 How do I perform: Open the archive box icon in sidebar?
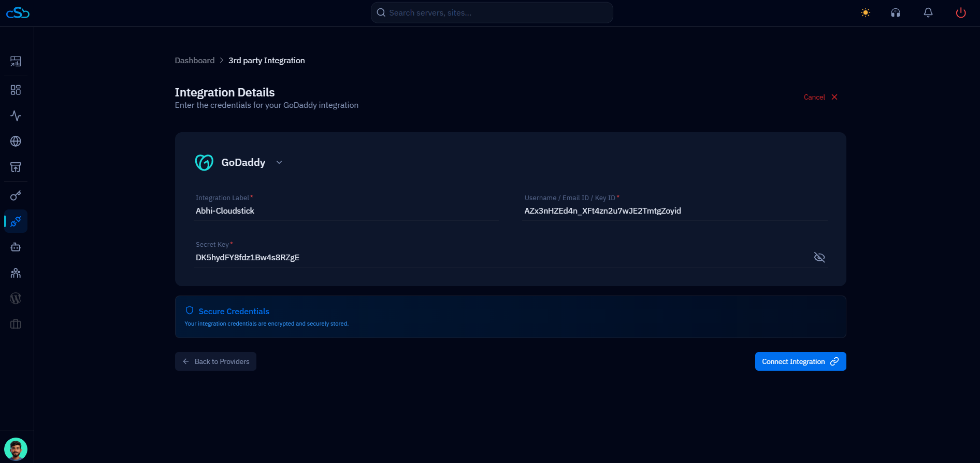click(16, 167)
